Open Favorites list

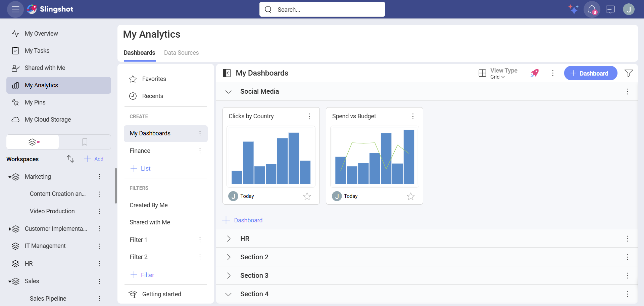coord(166,79)
